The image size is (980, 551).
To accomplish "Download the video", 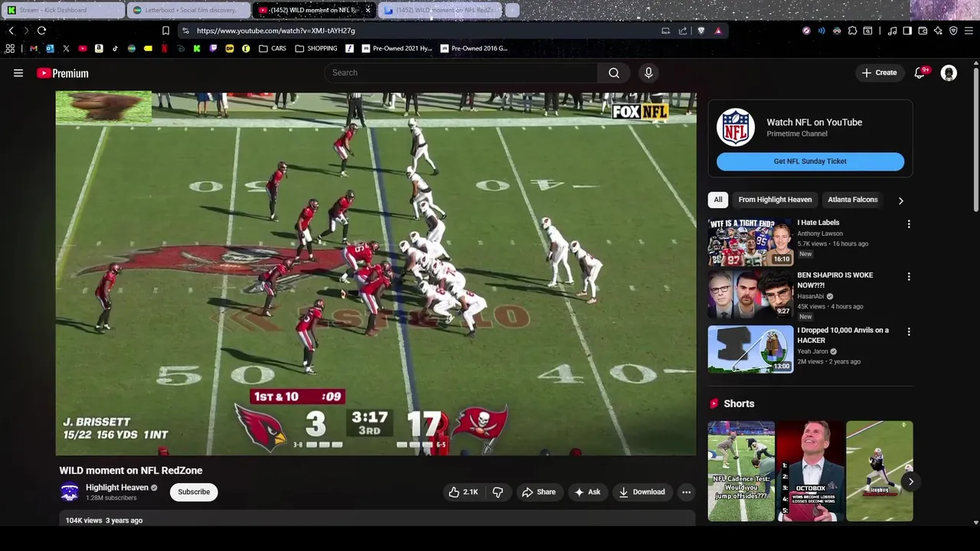I will pyautogui.click(x=642, y=492).
